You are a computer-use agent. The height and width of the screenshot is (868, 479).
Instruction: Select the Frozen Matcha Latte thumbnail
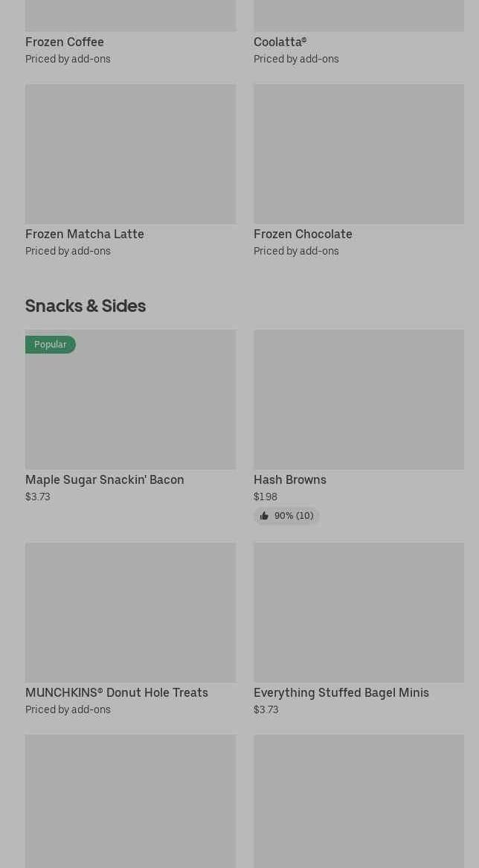click(x=130, y=154)
